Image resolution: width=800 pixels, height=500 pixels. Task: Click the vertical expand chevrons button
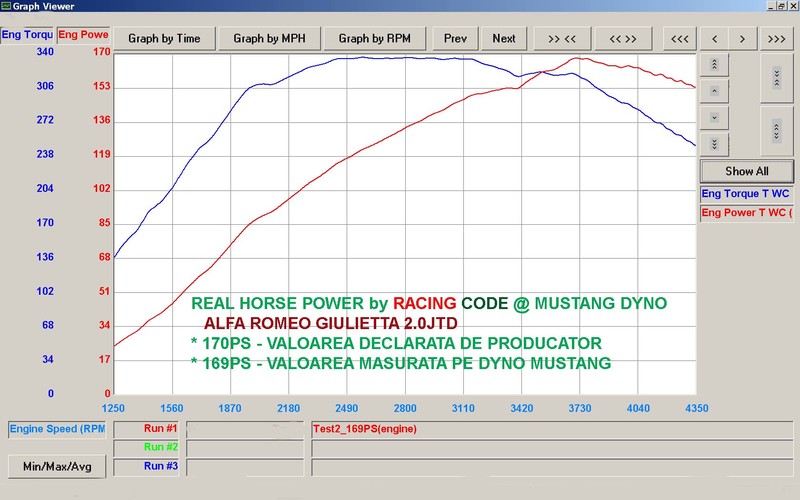(x=777, y=131)
